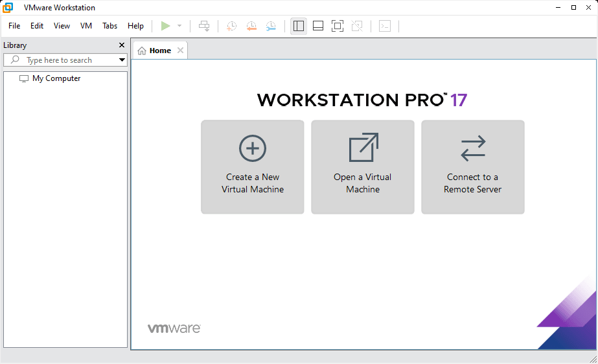Open the VM menu
This screenshot has width=598, height=364.
point(86,26)
